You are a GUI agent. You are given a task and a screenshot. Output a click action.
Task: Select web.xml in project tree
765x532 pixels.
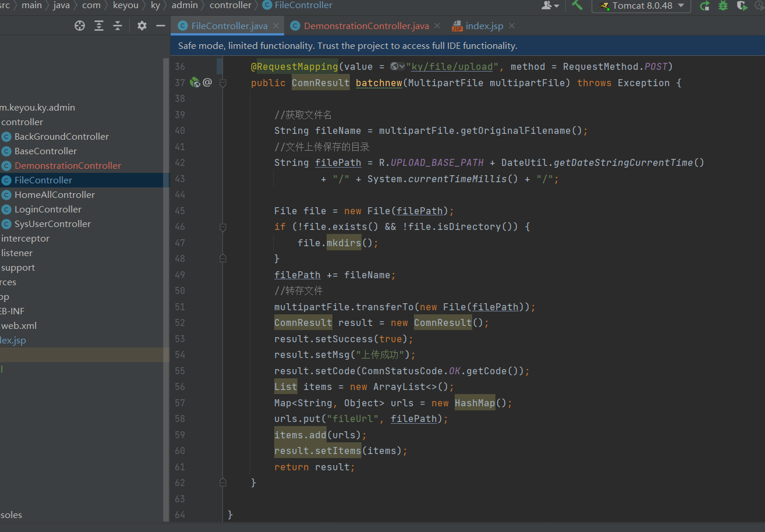click(19, 325)
